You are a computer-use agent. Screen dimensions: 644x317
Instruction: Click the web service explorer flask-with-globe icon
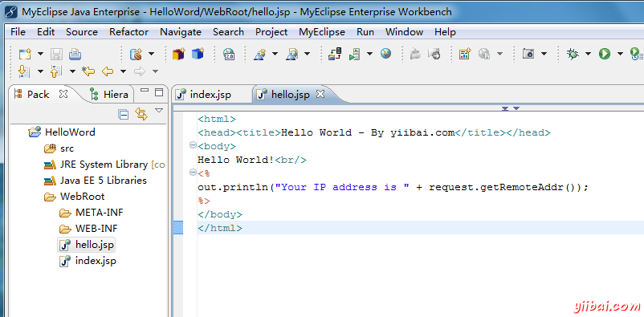[x=292, y=54]
